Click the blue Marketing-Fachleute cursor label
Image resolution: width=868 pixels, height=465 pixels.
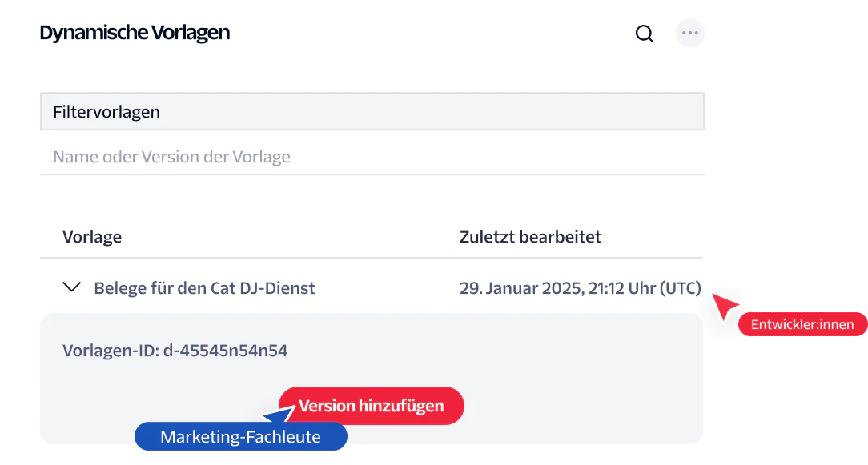[241, 436]
